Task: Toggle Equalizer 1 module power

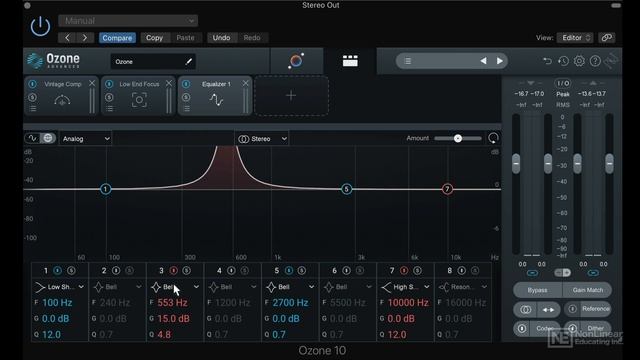Action: (x=186, y=84)
